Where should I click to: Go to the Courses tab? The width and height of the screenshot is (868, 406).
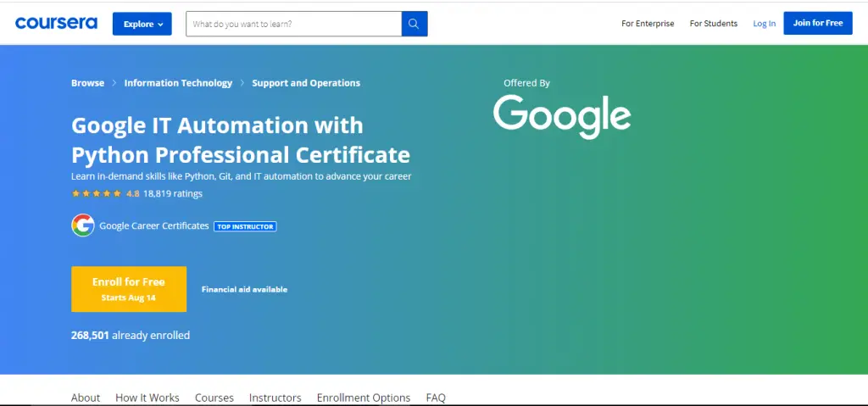[x=214, y=398]
